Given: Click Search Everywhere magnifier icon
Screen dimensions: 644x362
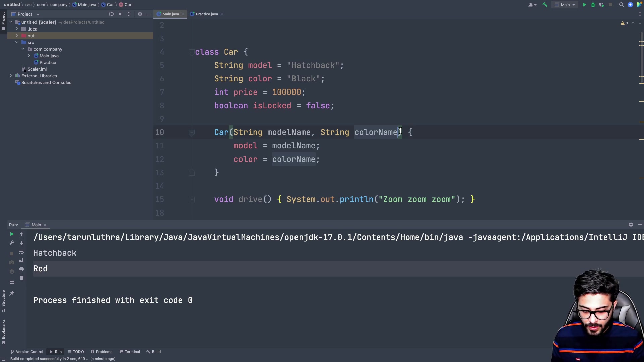Looking at the screenshot, I should coord(621,5).
